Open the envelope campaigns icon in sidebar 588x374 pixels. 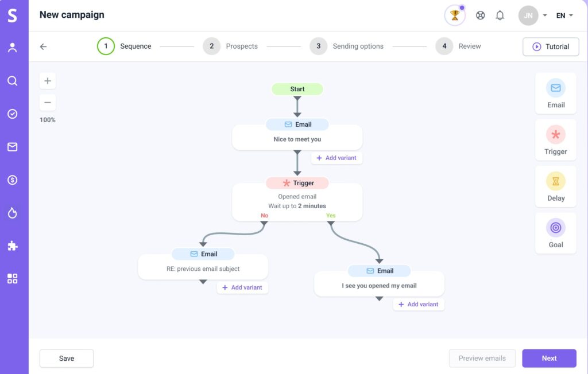[13, 147]
